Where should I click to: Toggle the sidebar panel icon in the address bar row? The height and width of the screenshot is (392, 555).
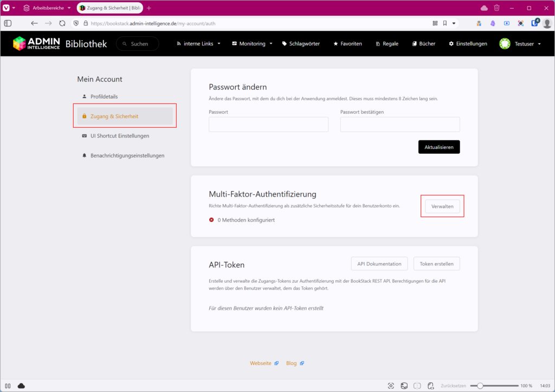[x=8, y=23]
